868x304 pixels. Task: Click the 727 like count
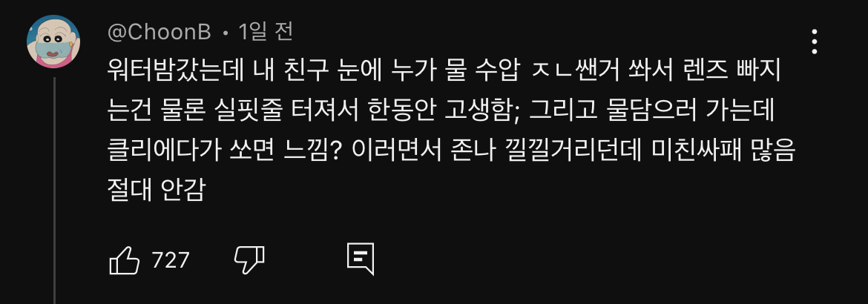click(171, 260)
